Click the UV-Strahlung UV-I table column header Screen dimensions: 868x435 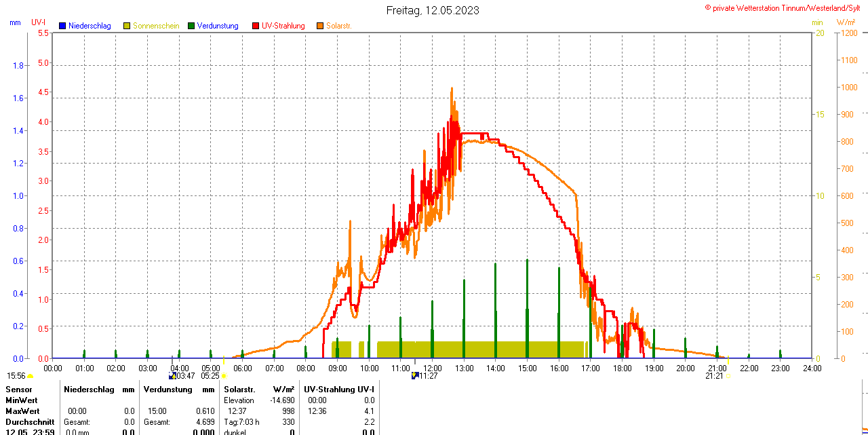(338, 390)
